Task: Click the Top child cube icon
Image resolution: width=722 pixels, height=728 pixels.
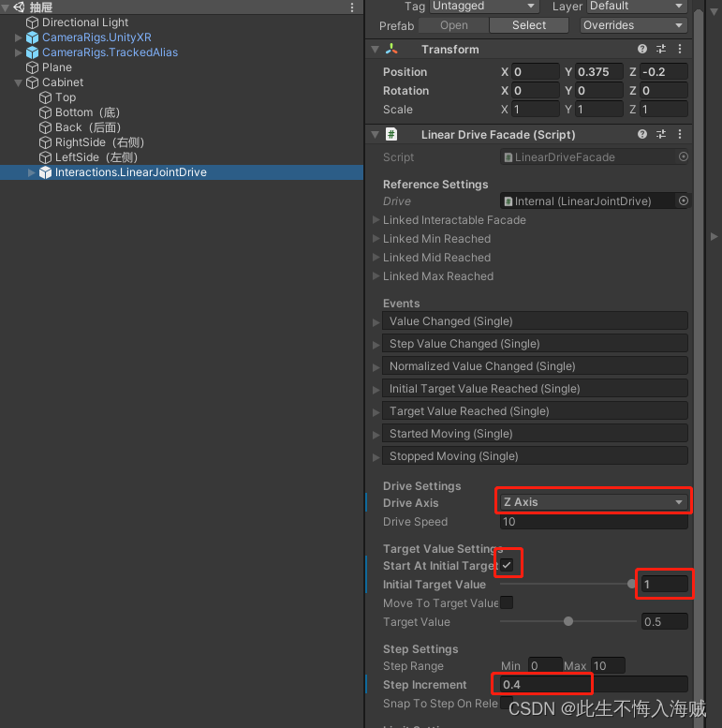Action: coord(45,97)
